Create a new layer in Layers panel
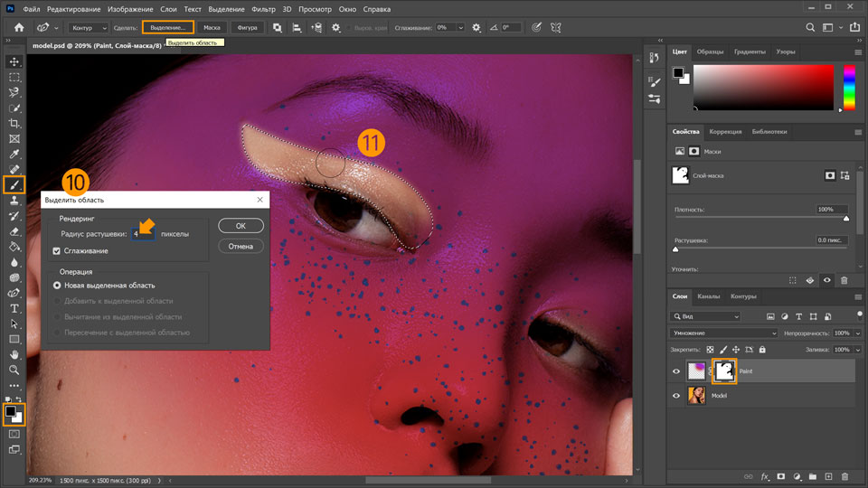This screenshot has width=868, height=488. pyautogui.click(x=828, y=476)
